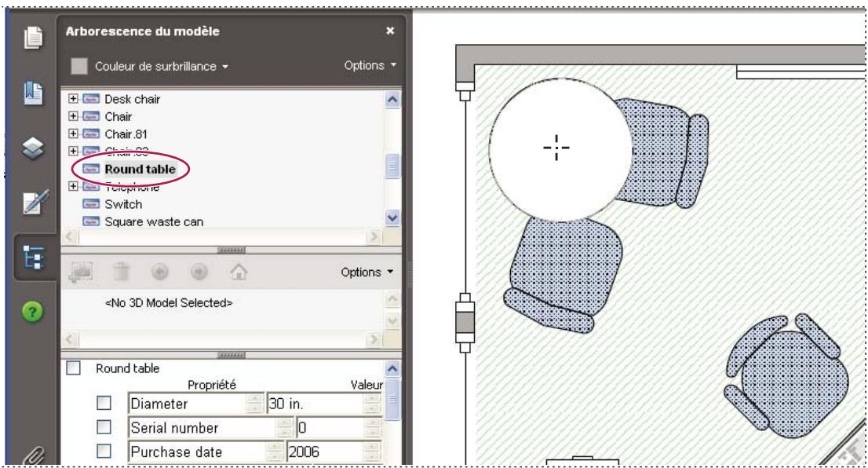Open Options menu in the panel header
The height and width of the screenshot is (468, 868).
(x=370, y=66)
